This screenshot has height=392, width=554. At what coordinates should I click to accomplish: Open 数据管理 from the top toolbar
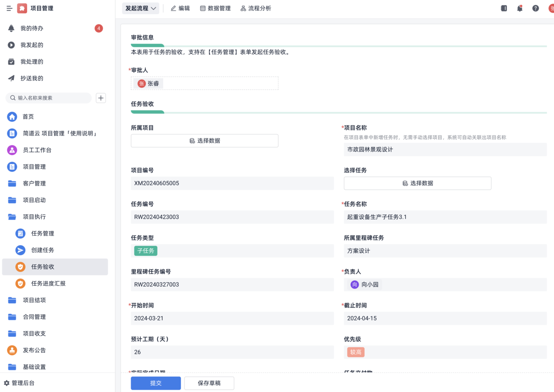tap(215, 8)
